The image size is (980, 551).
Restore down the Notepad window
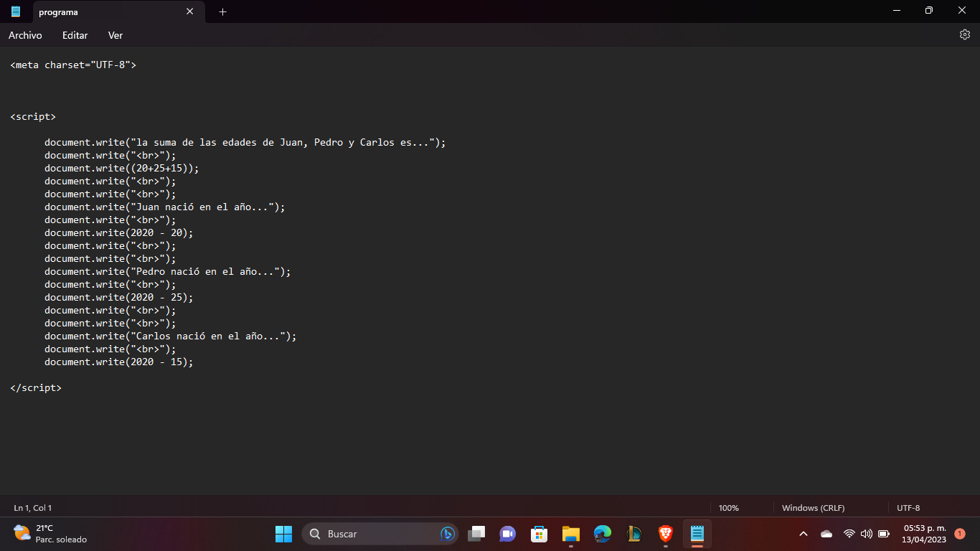pos(929,11)
